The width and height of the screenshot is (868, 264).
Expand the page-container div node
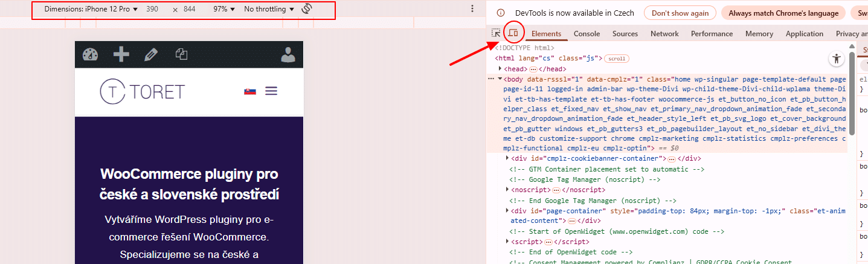click(x=507, y=210)
